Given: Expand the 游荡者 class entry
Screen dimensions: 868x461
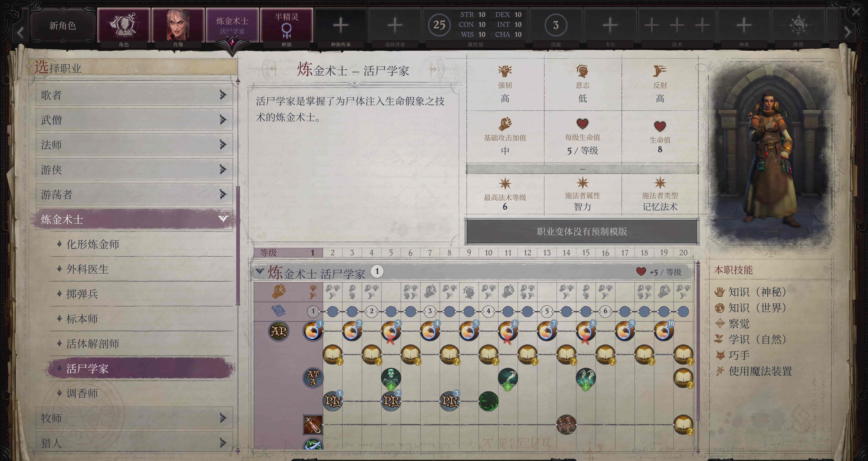Looking at the screenshot, I should (x=134, y=194).
